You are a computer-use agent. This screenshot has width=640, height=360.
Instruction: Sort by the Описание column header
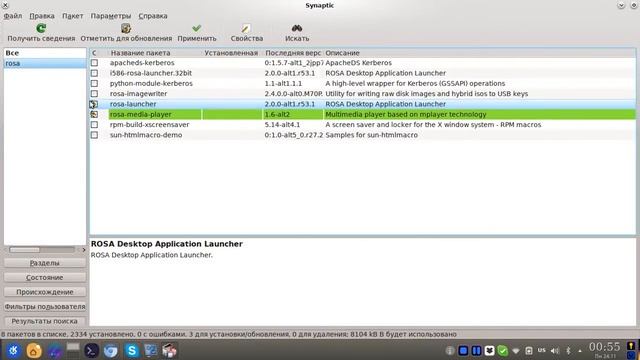coord(479,53)
